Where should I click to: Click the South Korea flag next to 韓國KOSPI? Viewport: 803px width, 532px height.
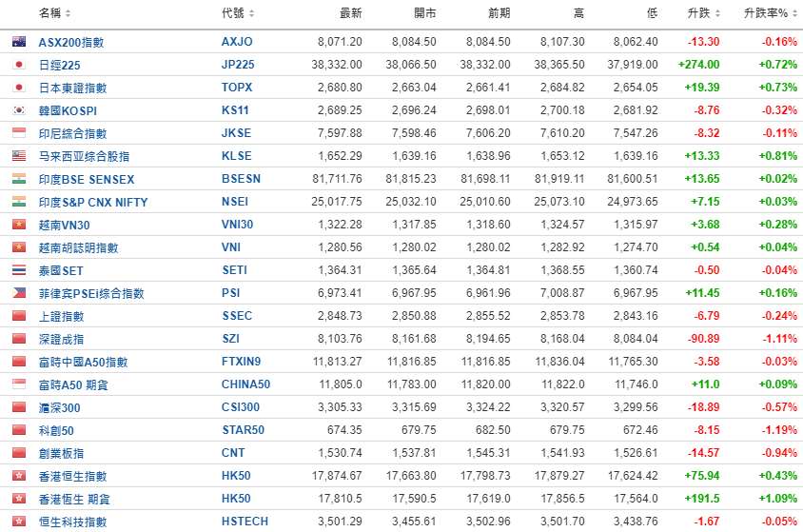[x=18, y=110]
